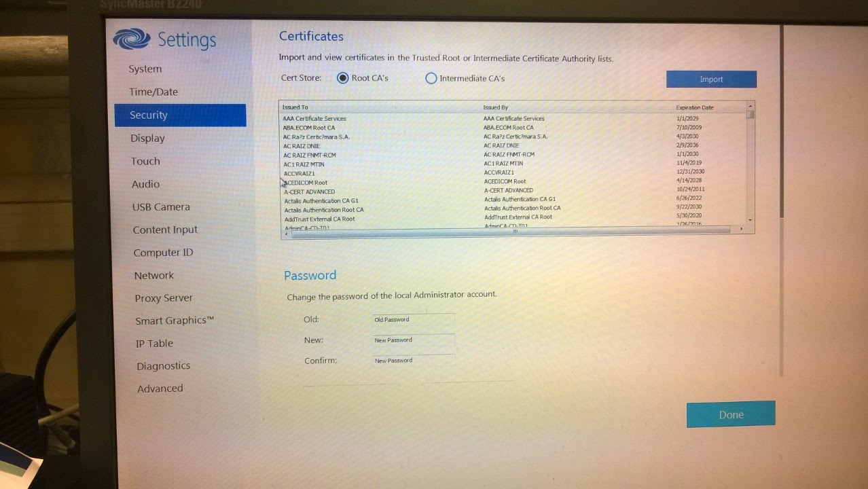Select the Security menu item
This screenshot has height=489, width=868.
pos(180,115)
